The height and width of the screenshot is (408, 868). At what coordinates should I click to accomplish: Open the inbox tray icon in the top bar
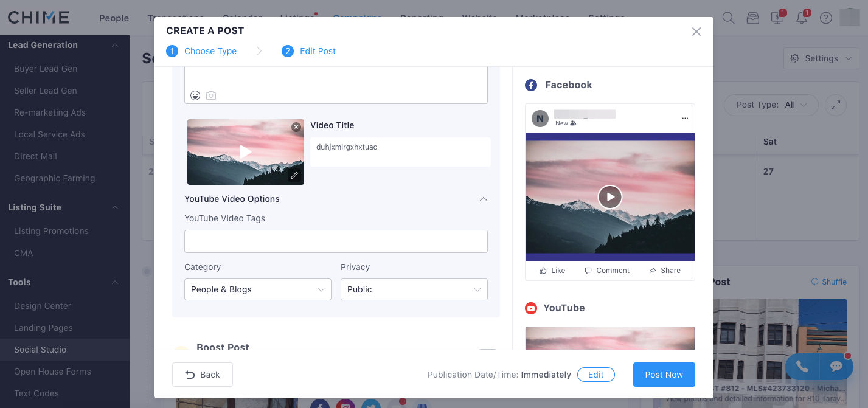pyautogui.click(x=753, y=18)
